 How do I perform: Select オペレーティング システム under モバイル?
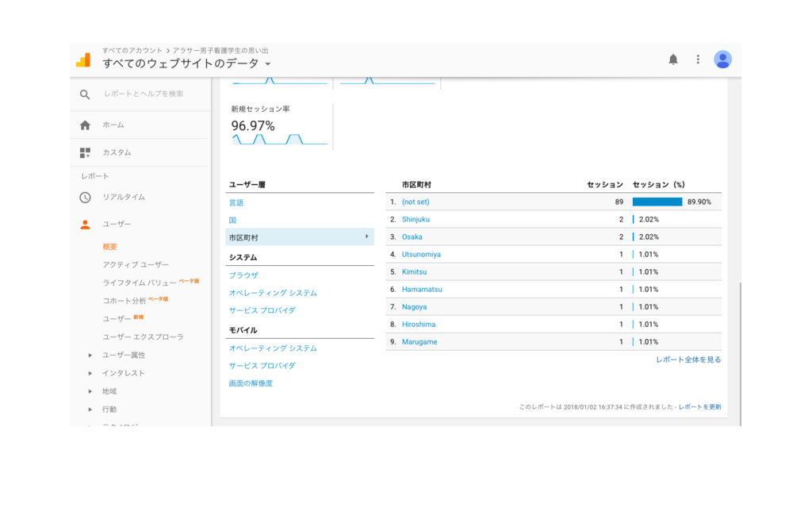273,348
